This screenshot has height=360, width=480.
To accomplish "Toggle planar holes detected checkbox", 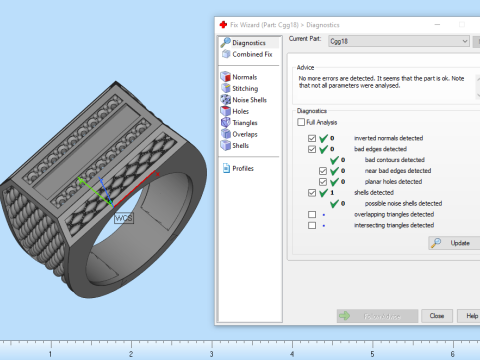I will (x=323, y=182).
